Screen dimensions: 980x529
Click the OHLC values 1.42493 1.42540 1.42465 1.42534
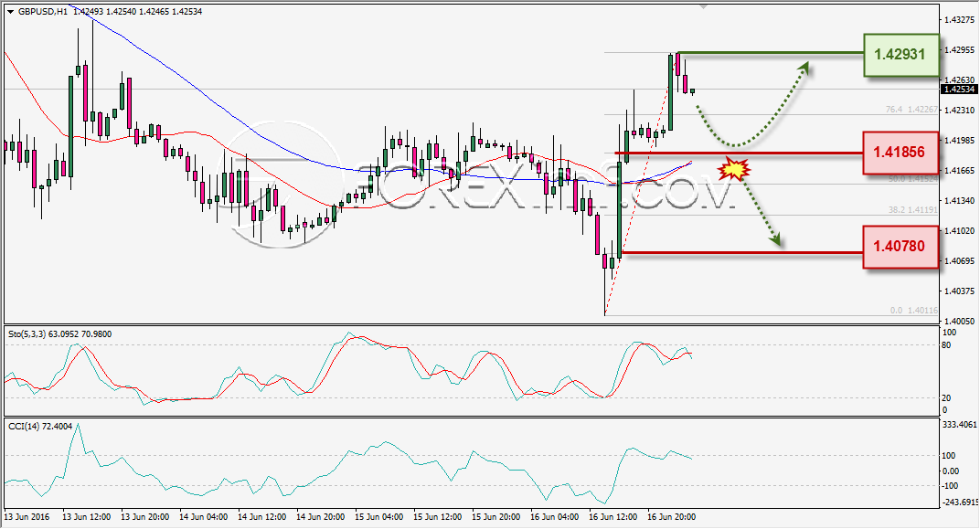[138, 11]
